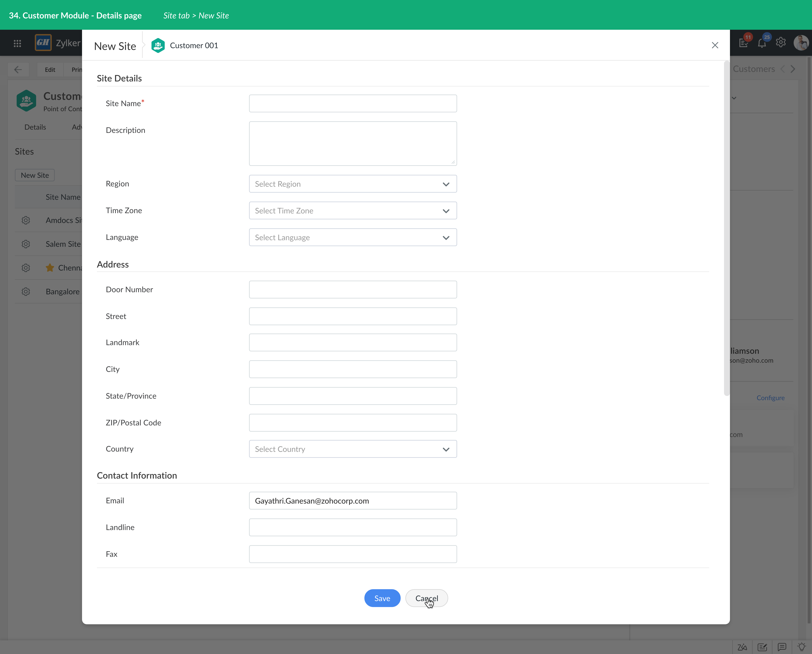Open the tasks icon with badge 11
The image size is (812, 654).
click(744, 43)
